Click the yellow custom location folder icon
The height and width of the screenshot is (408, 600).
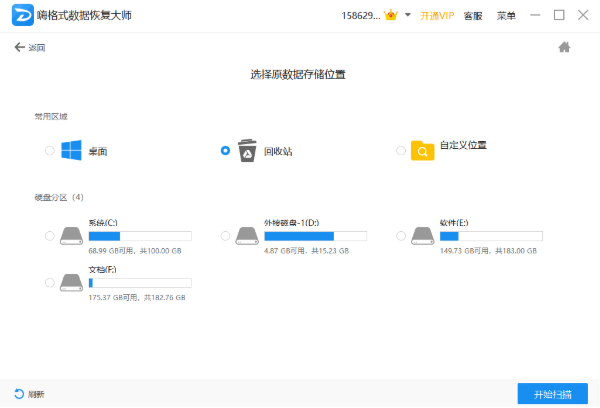click(422, 150)
